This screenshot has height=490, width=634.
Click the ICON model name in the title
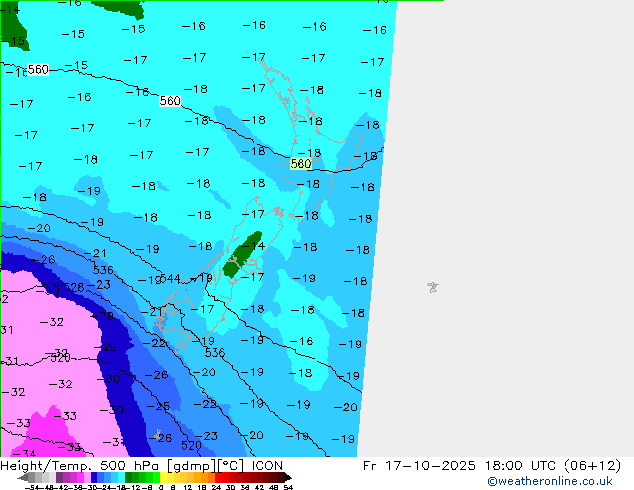[x=267, y=466]
